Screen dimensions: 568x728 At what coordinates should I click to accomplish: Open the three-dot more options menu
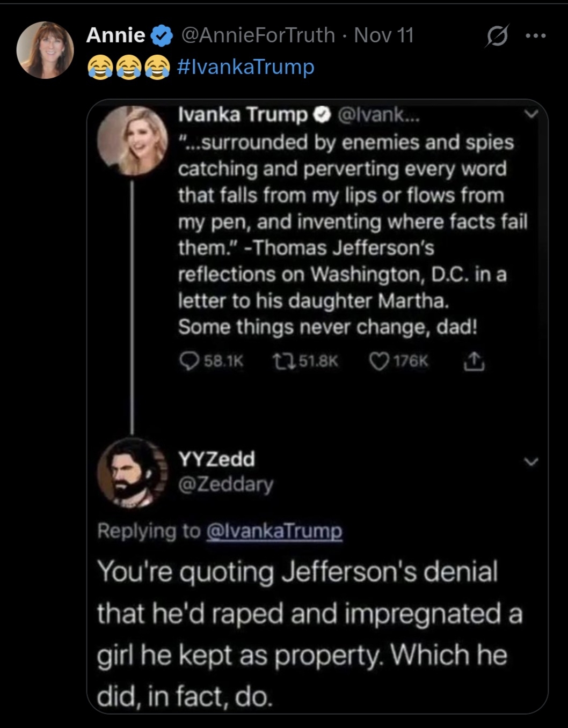[535, 36]
